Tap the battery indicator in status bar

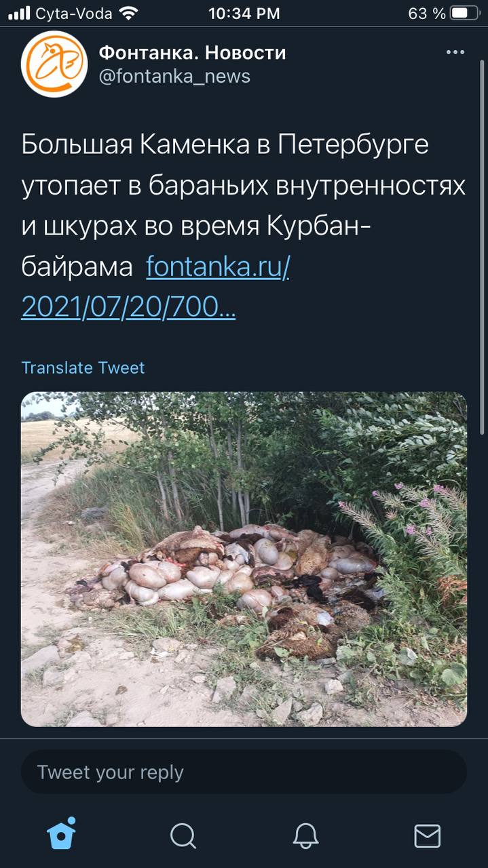click(464, 13)
